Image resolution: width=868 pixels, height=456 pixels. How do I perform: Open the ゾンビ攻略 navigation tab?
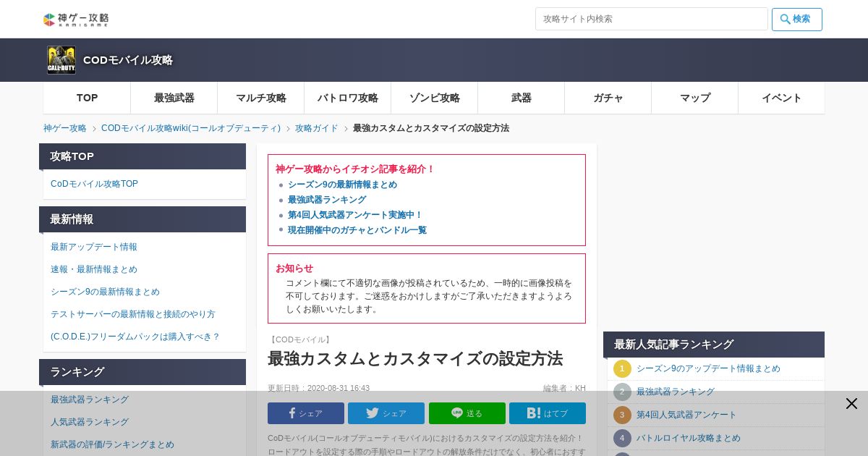pyautogui.click(x=434, y=98)
